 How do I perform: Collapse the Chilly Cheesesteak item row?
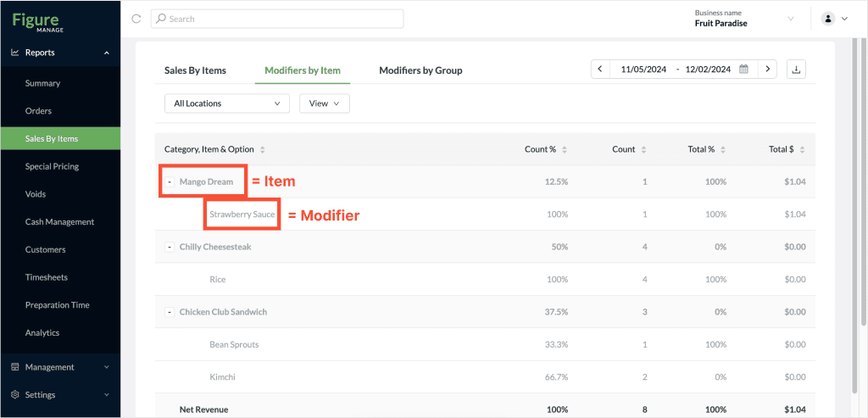(x=170, y=247)
